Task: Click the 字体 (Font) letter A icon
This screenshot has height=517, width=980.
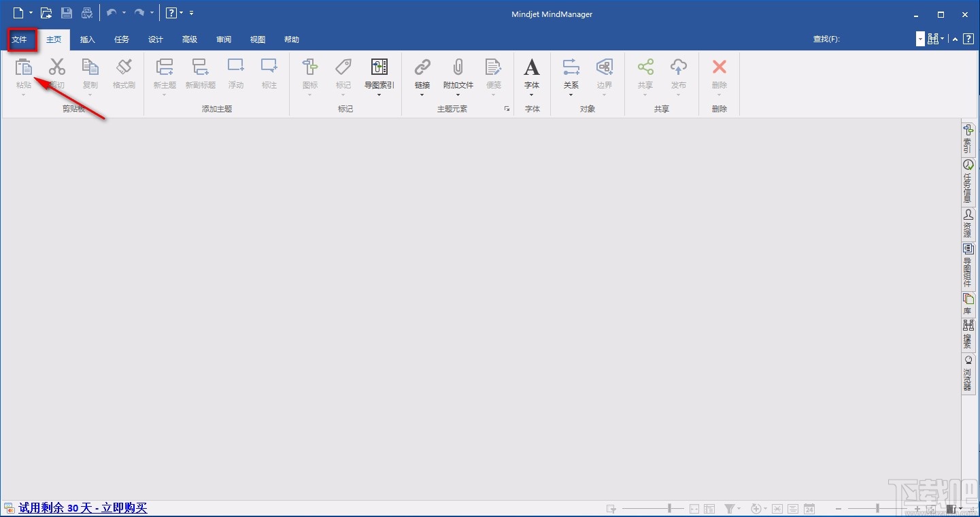Action: pos(532,67)
